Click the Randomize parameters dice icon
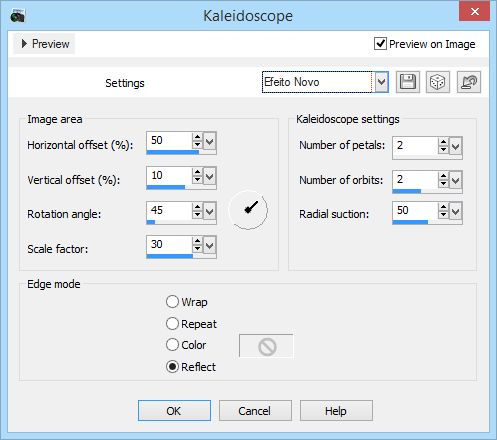Image resolution: width=497 pixels, height=440 pixels. coord(438,82)
